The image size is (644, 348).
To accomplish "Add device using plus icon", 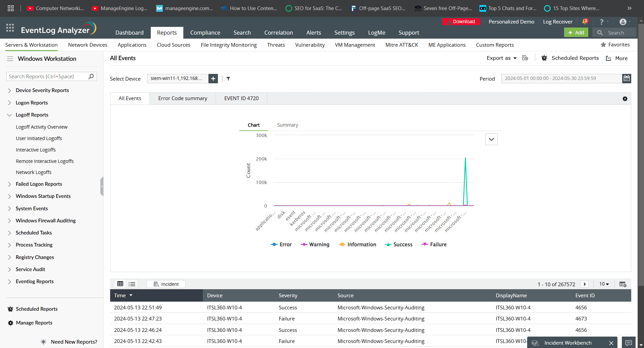I will (213, 79).
